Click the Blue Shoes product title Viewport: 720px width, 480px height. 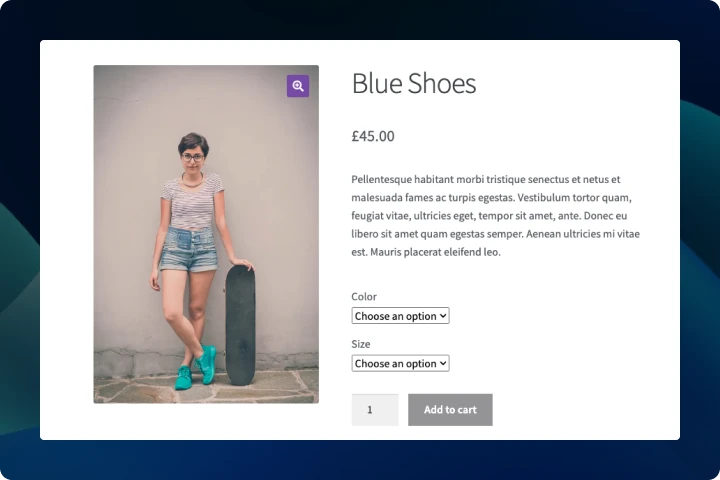click(x=414, y=83)
